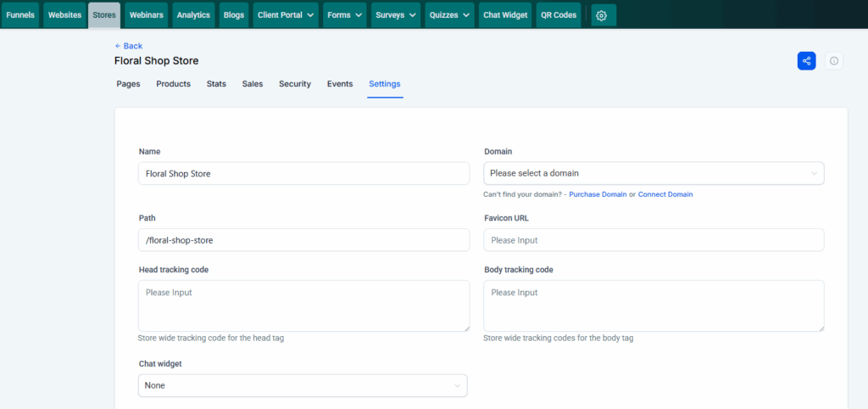Click the Head tracking code textarea

pos(304,306)
